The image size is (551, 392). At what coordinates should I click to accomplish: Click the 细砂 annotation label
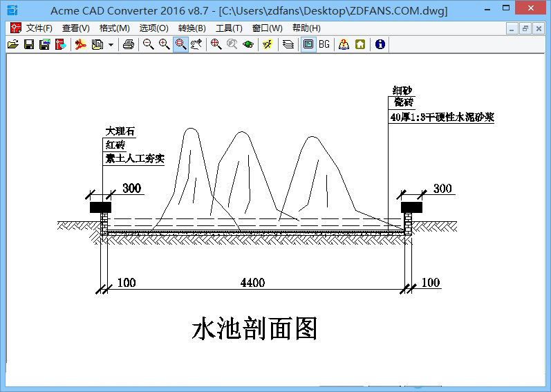402,91
